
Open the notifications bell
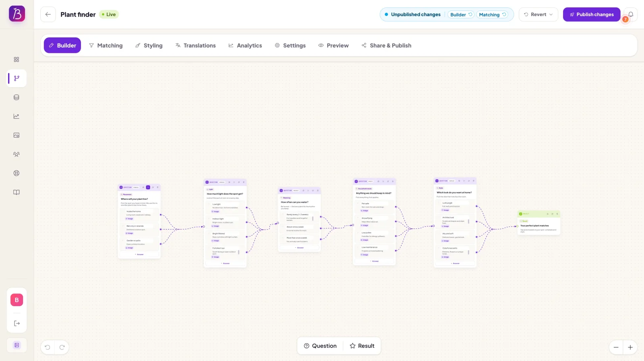[x=631, y=15]
